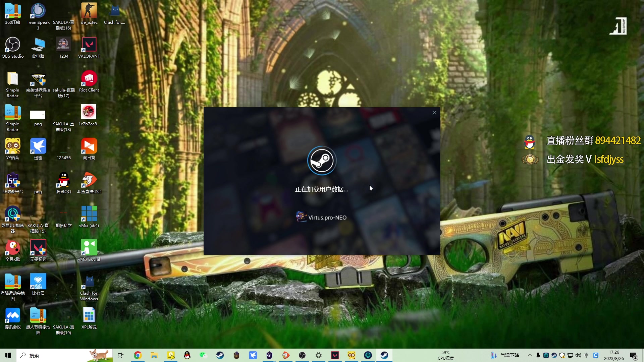Launch 5E对战平台 desktop shortcut
Image resolution: width=644 pixels, height=362 pixels.
tap(13, 183)
